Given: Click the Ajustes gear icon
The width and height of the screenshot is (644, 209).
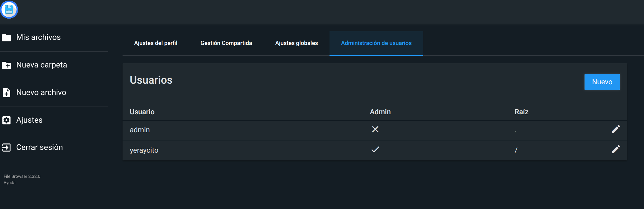Looking at the screenshot, I should coord(7,120).
